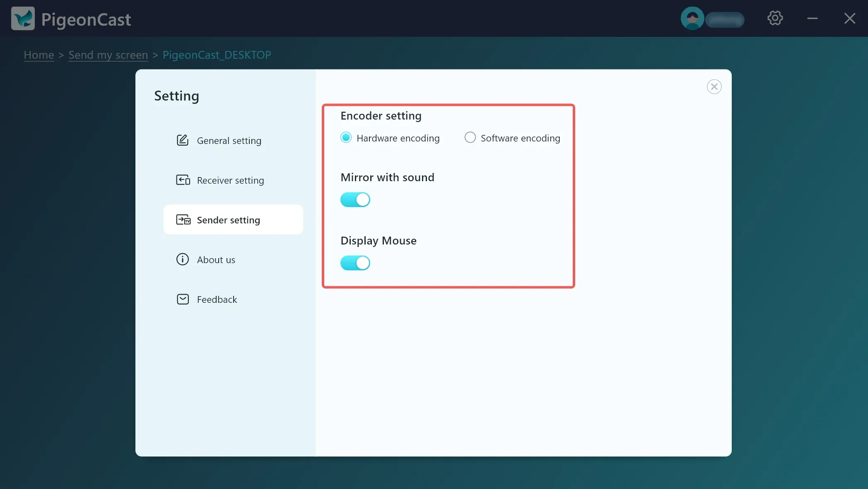Follow the Send my screen breadcrumb
This screenshot has height=489, width=868.
(x=108, y=55)
